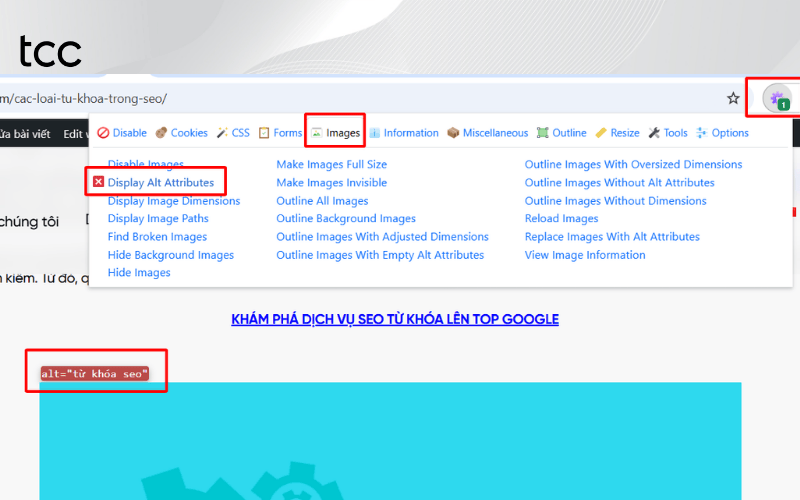Click the Cookies cookie icon
The image size is (800, 500).
[x=161, y=133]
